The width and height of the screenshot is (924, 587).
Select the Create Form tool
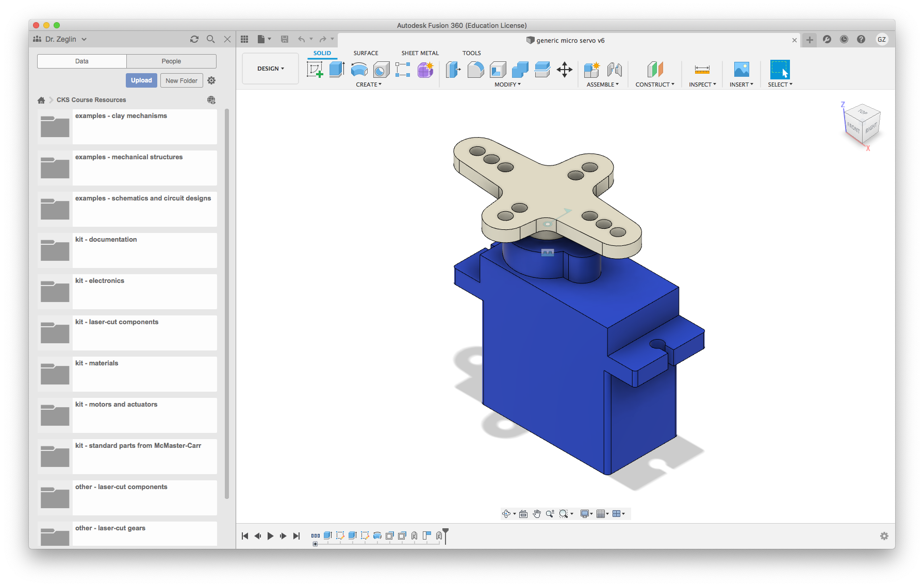[425, 70]
